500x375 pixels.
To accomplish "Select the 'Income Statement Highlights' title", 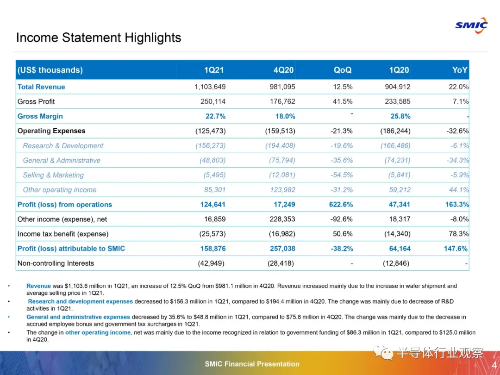I will [x=99, y=38].
